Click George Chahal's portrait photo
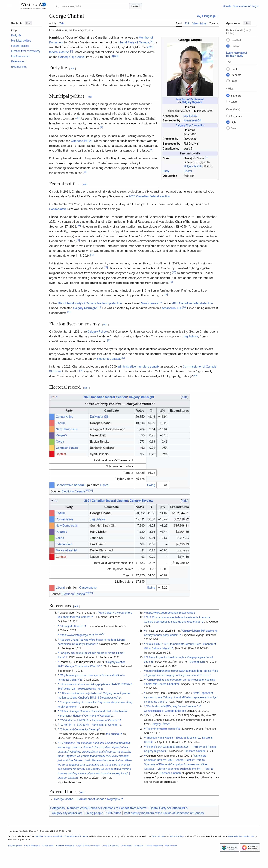The width and height of the screenshot is (268, 868). 190,69
